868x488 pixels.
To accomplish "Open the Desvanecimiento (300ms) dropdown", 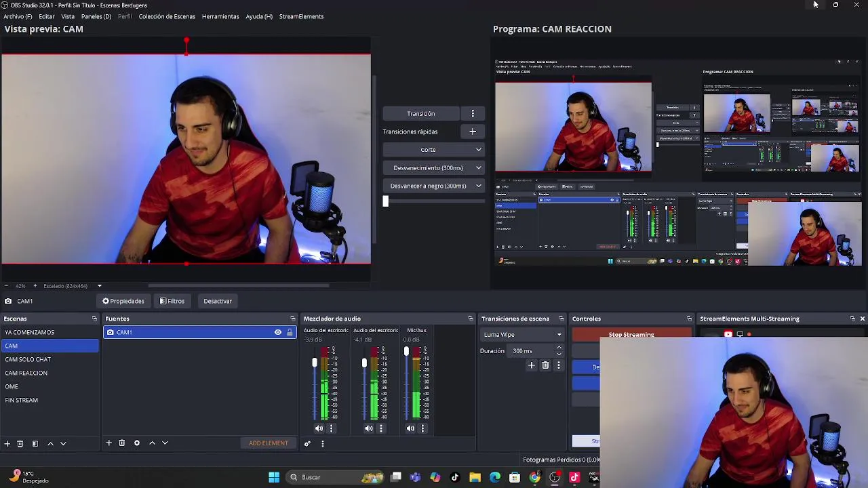I will [433, 168].
